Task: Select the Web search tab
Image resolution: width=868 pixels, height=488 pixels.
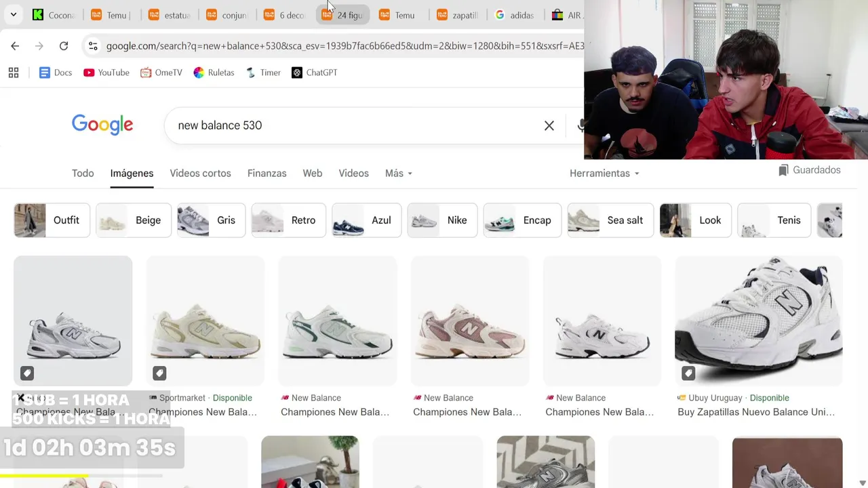Action: [x=313, y=174]
